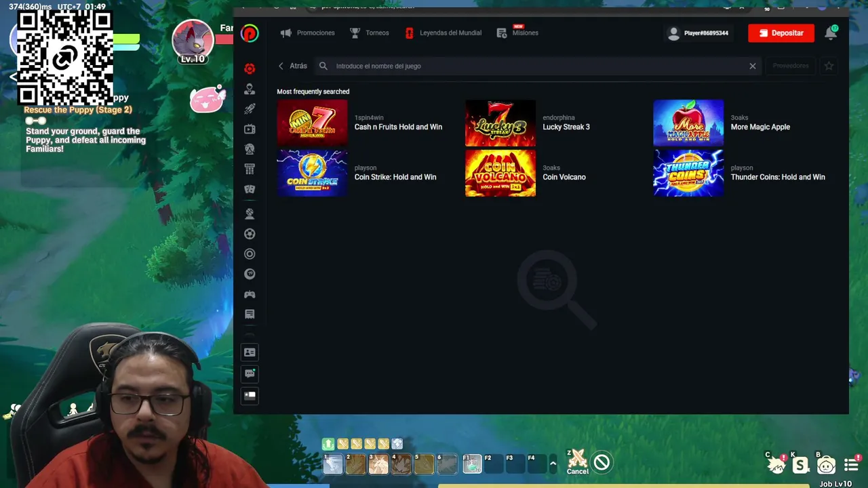
Task: Open the Coin Volcano game thumbnail
Action: click(x=500, y=173)
